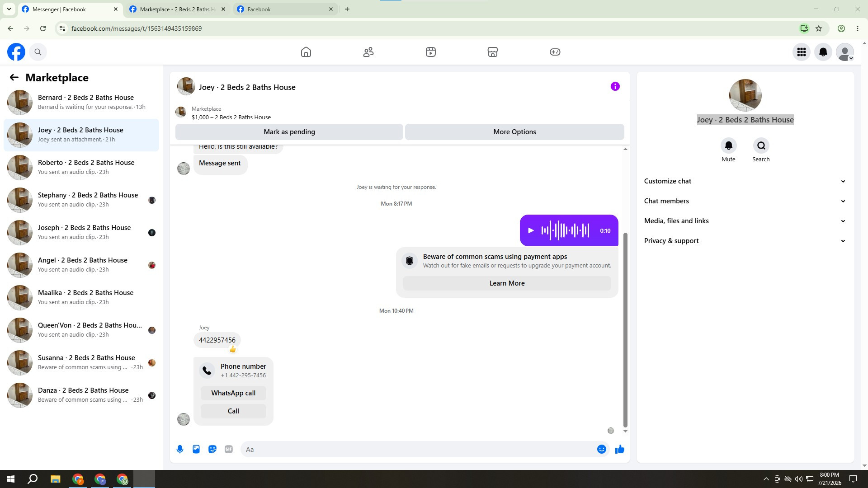Open the Marketplace storefront icon in top navigation
868x488 pixels.
click(x=493, y=52)
